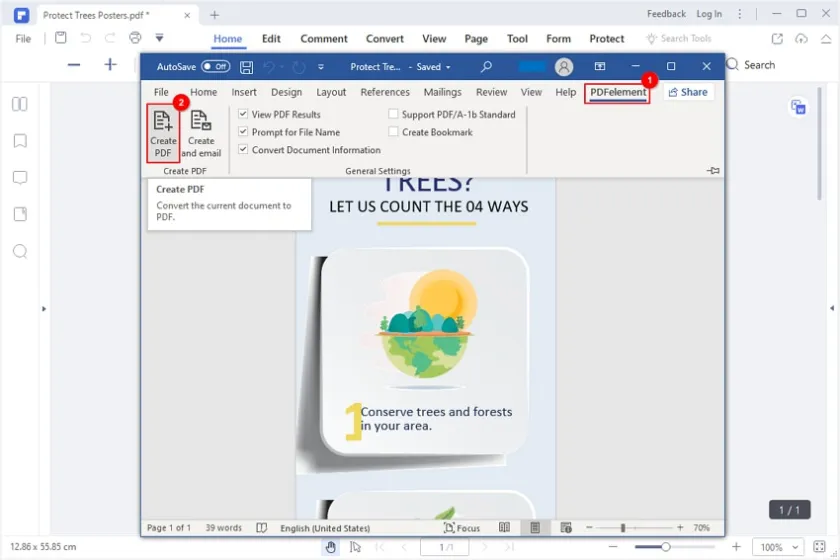Open the Convert tab in PDFelement

coord(384,39)
